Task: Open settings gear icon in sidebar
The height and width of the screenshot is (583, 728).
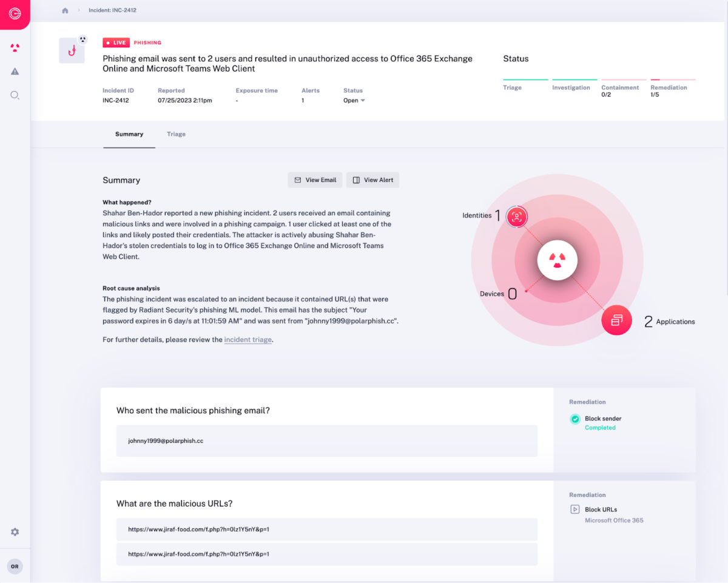Action: coord(15,532)
